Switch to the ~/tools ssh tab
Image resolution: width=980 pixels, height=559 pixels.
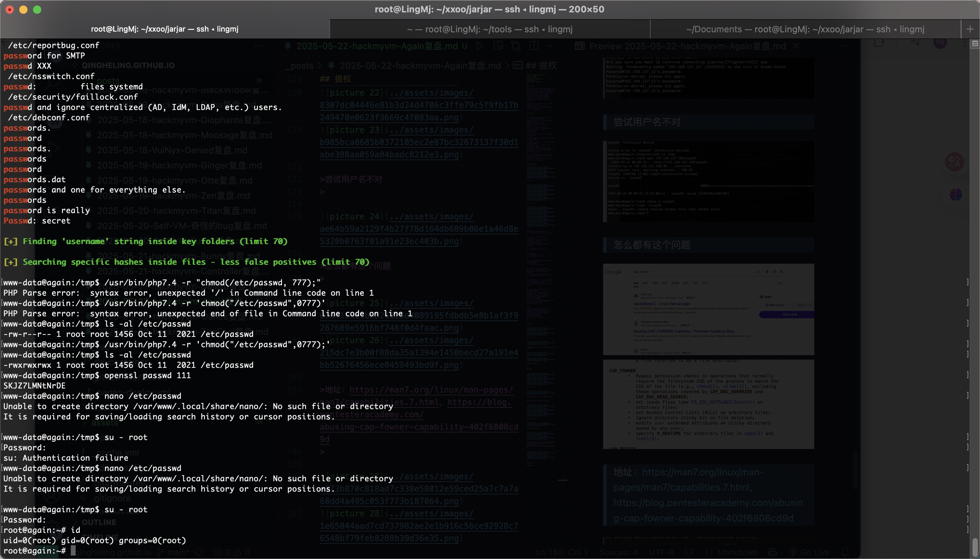pyautogui.click(x=490, y=29)
